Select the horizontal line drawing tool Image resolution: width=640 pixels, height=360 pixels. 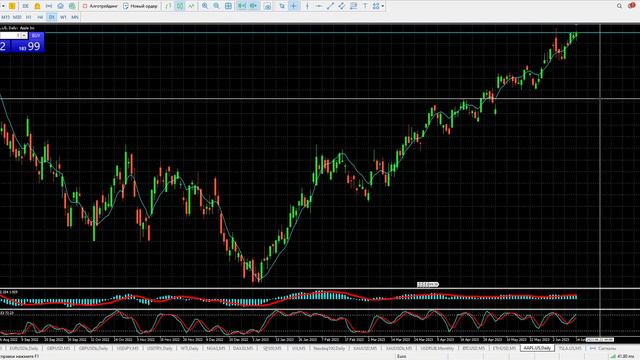[319, 6]
